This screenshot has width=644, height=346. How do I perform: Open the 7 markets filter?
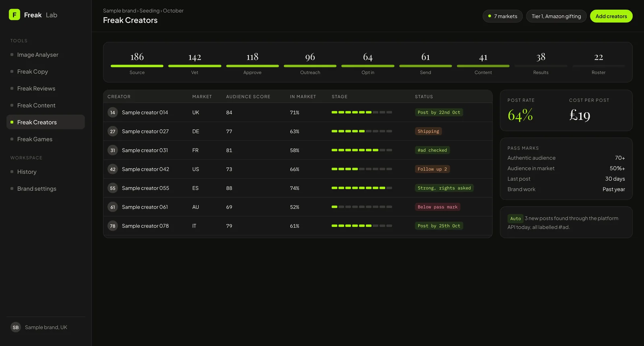503,16
